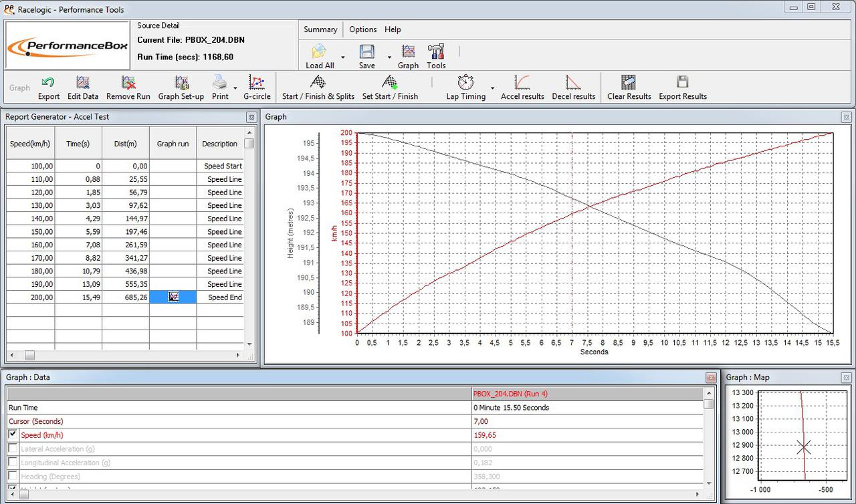Screen dimensions: 856x504
Task: Show Decel results
Action: (x=574, y=88)
